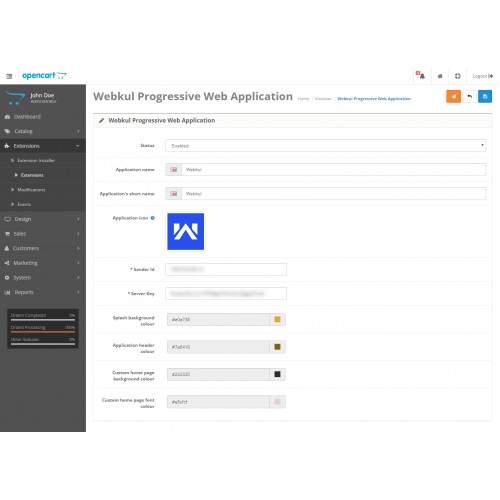Click the System gear icon
Screen dimensions: 500x500
tap(7, 278)
